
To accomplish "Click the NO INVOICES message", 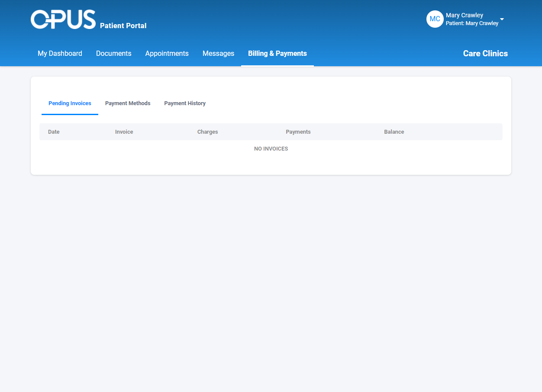I will 271,149.
